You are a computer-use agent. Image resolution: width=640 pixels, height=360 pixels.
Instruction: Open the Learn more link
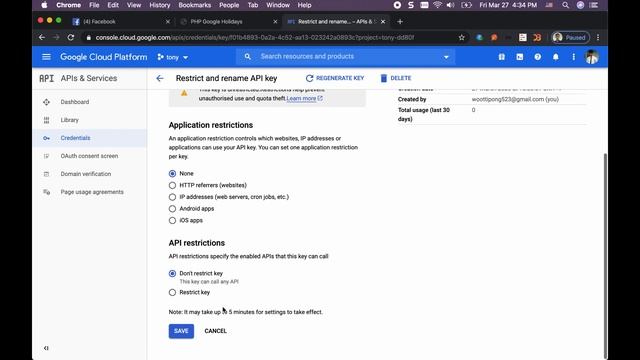[x=301, y=98]
